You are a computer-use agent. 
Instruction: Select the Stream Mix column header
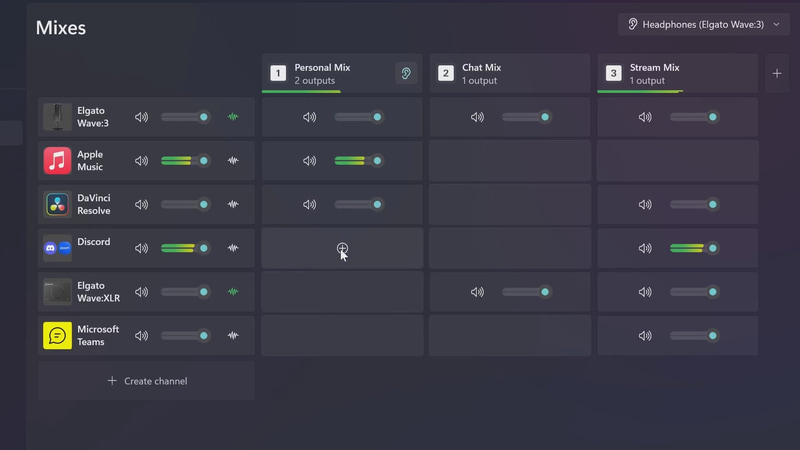tap(678, 73)
